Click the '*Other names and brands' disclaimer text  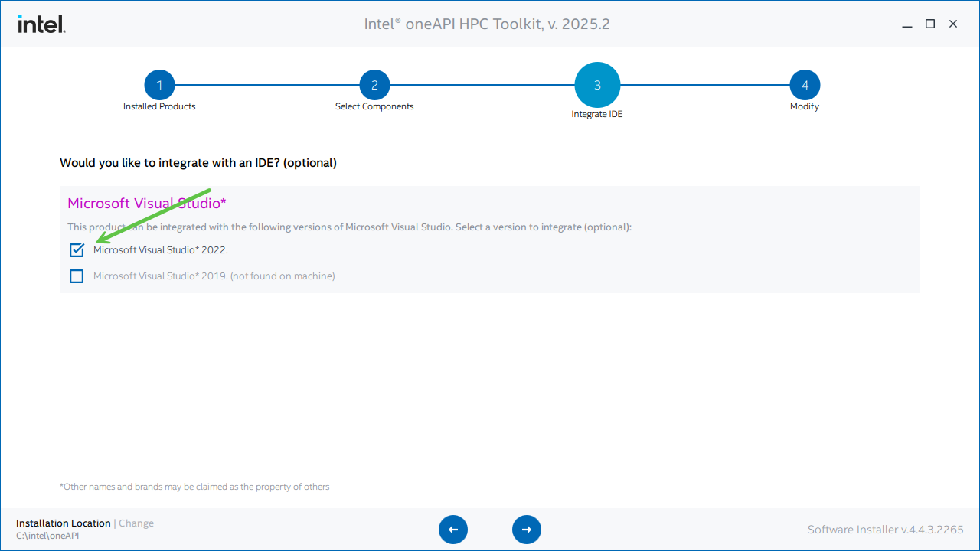[194, 487]
